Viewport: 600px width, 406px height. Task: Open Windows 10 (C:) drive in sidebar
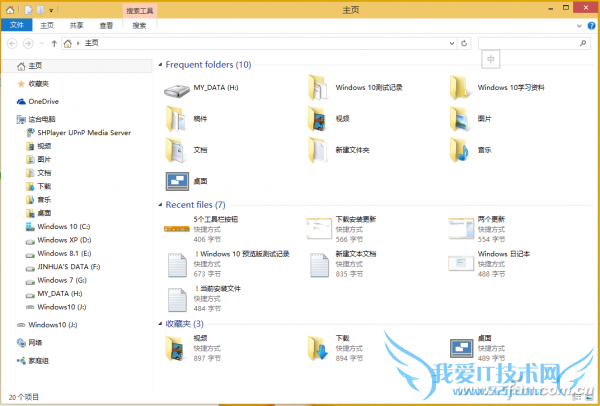click(x=58, y=227)
